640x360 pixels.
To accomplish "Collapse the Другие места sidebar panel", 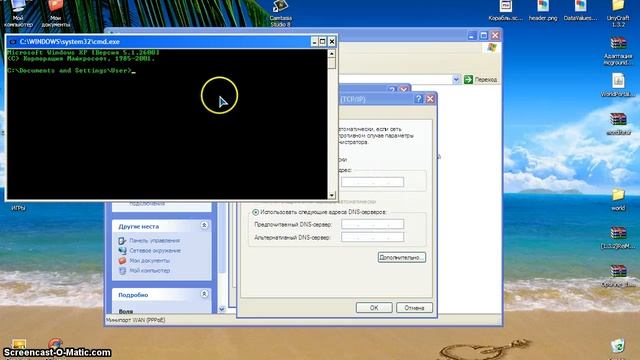I will coord(204,225).
